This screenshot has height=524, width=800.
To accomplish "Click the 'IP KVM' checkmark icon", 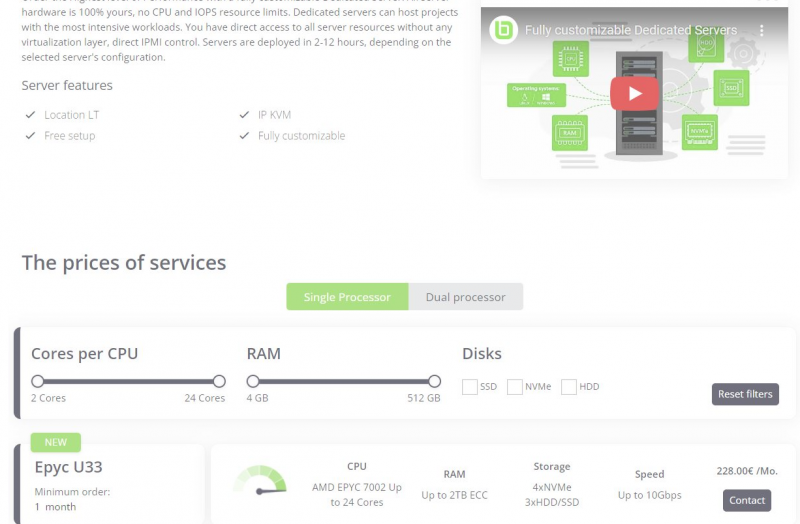I will point(244,115).
